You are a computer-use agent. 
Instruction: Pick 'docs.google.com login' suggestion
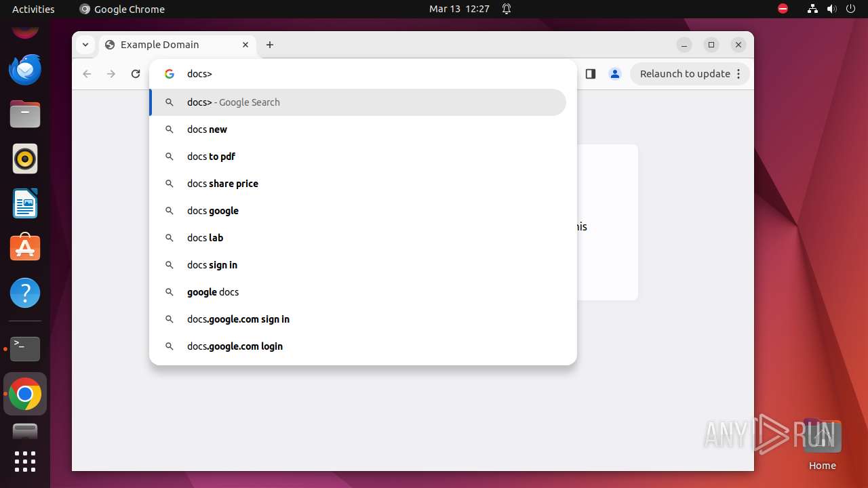click(358, 346)
